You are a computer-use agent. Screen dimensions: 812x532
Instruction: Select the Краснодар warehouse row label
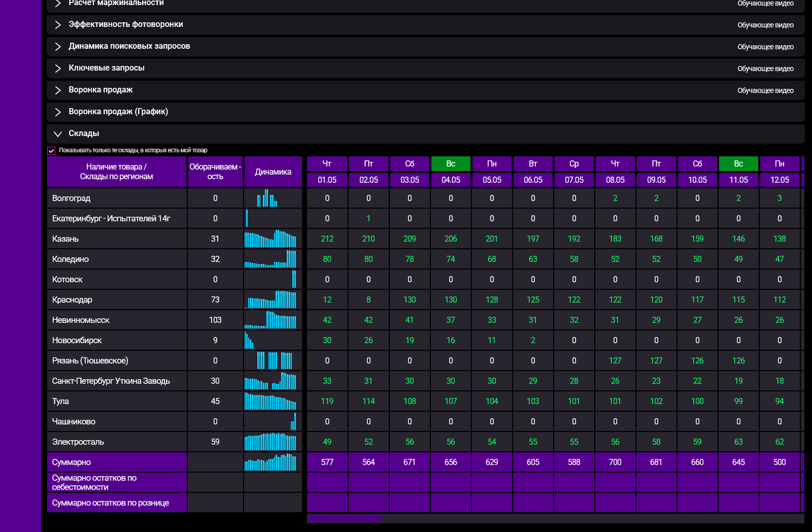point(117,300)
